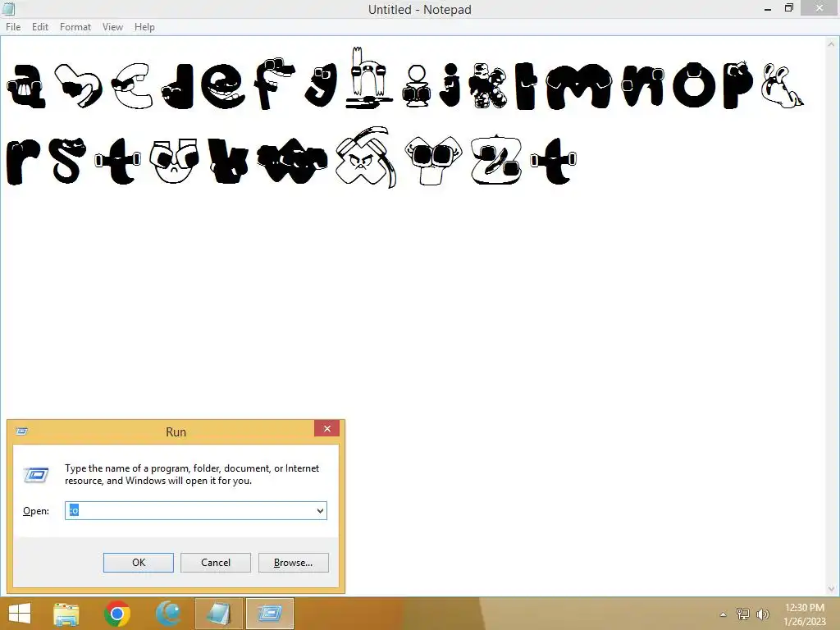Open File Explorer from the taskbar

point(66,614)
